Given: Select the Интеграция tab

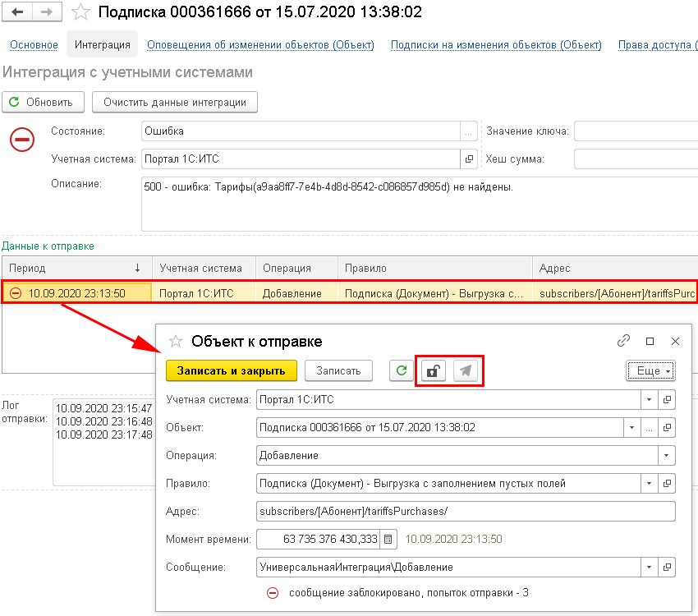Looking at the screenshot, I should (103, 44).
